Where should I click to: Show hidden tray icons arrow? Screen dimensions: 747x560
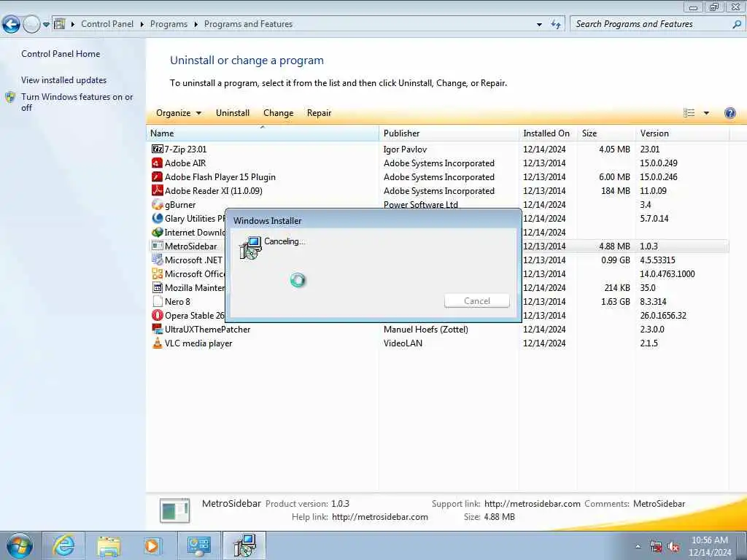pyautogui.click(x=638, y=547)
